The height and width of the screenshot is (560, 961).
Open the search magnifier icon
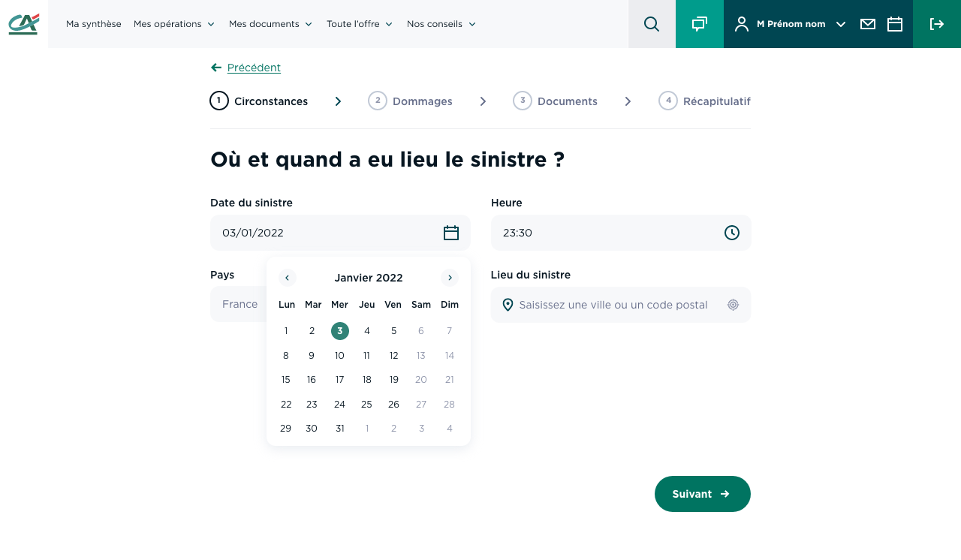(x=652, y=24)
